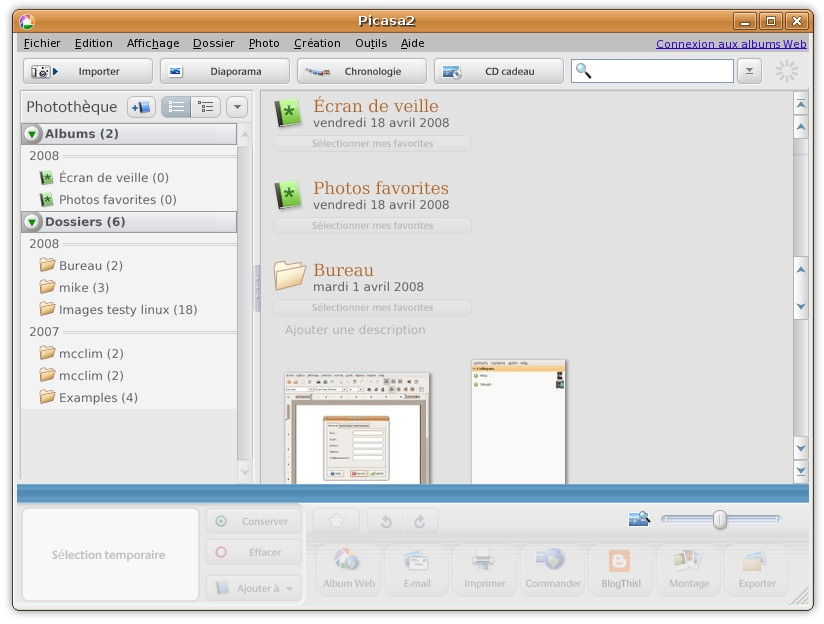This screenshot has height=624, width=824.
Task: Create a CD cadeau
Action: click(495, 70)
